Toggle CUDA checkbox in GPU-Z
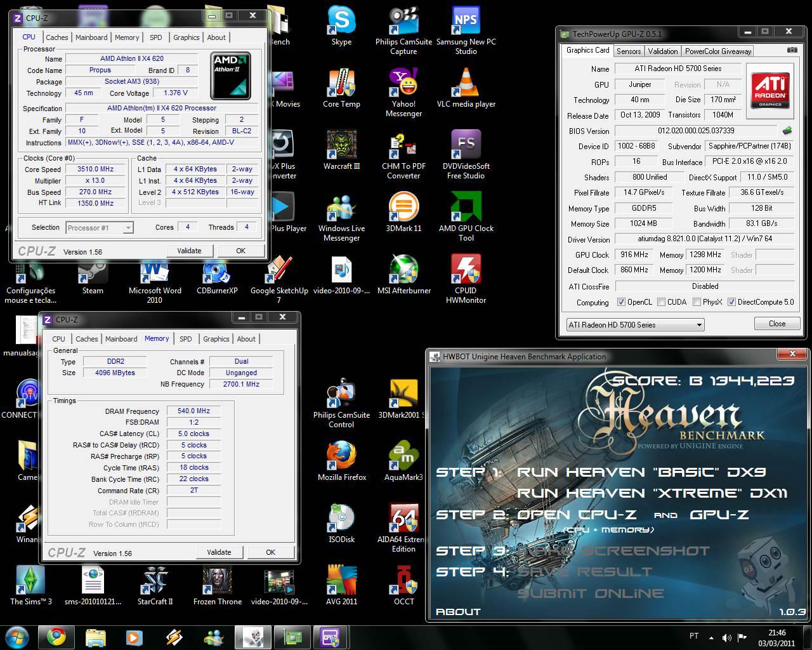This screenshot has width=812, height=650. pos(661,302)
